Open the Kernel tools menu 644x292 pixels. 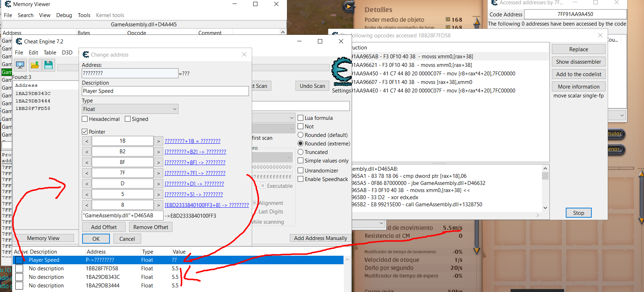tap(110, 15)
